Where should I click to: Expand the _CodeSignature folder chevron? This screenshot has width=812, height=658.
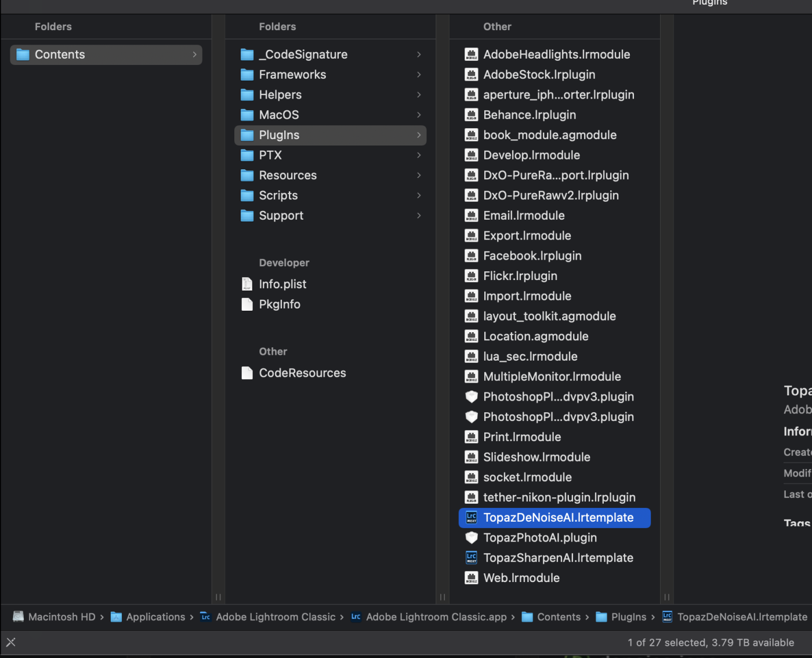419,54
